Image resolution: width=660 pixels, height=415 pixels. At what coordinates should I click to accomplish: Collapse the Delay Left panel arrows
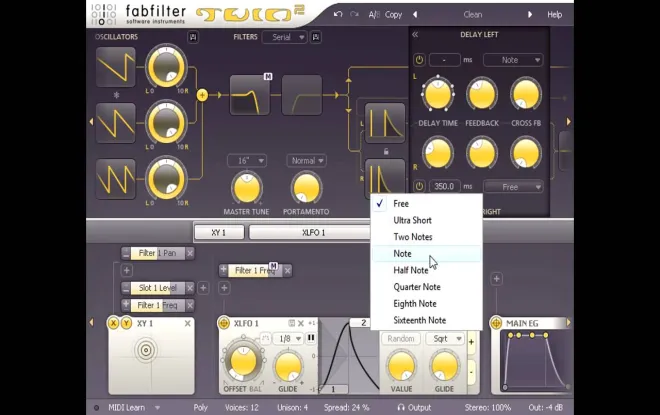pyautogui.click(x=415, y=35)
